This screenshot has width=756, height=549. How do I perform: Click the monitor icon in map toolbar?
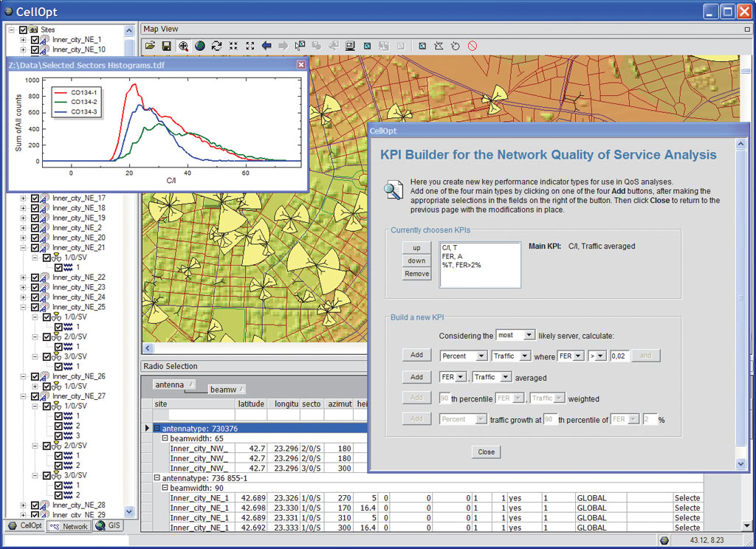(x=351, y=46)
